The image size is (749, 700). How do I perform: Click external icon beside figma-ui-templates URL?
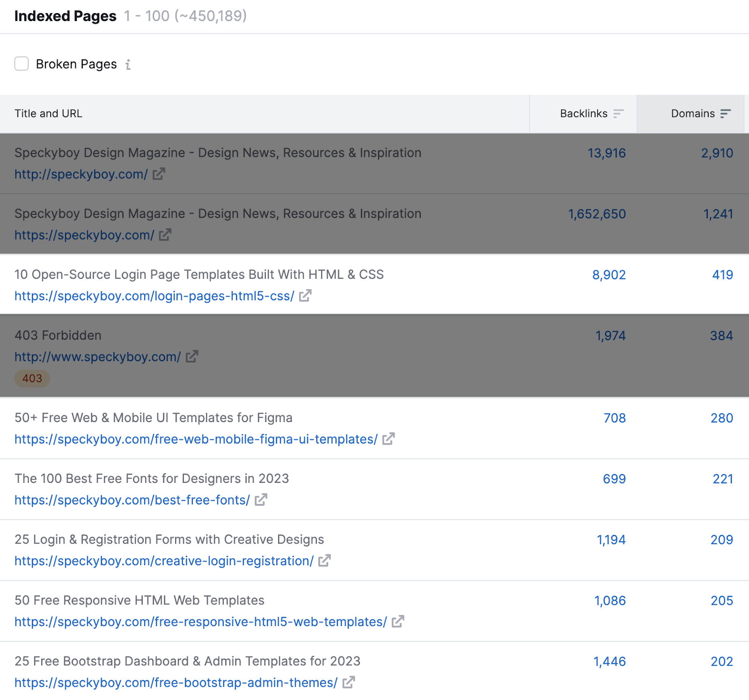[389, 439]
